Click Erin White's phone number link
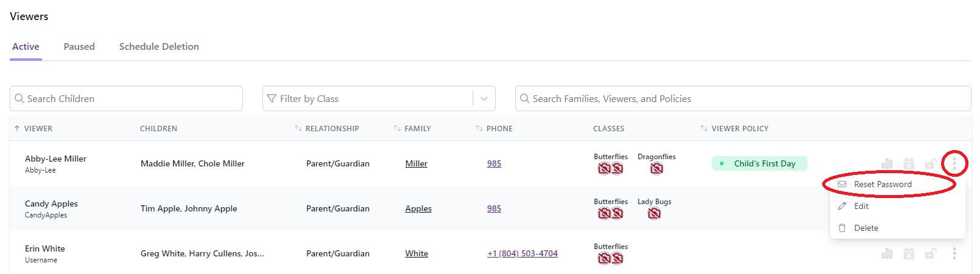The height and width of the screenshot is (274, 980). click(x=523, y=253)
